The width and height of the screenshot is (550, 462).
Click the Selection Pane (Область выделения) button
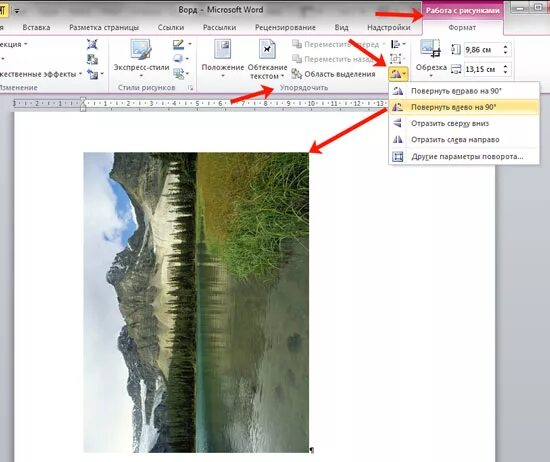point(334,74)
